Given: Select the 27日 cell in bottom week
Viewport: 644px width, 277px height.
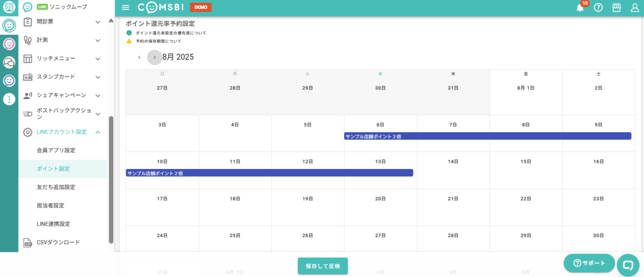Looking at the screenshot, I should 380,239.
